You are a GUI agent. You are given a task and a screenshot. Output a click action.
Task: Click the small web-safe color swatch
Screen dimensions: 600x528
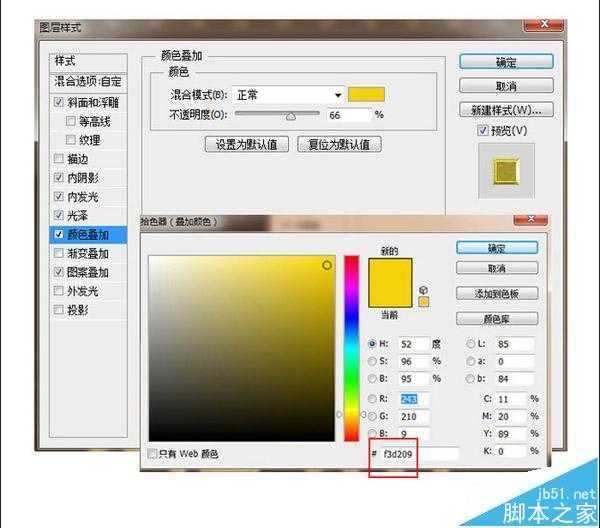tap(424, 302)
